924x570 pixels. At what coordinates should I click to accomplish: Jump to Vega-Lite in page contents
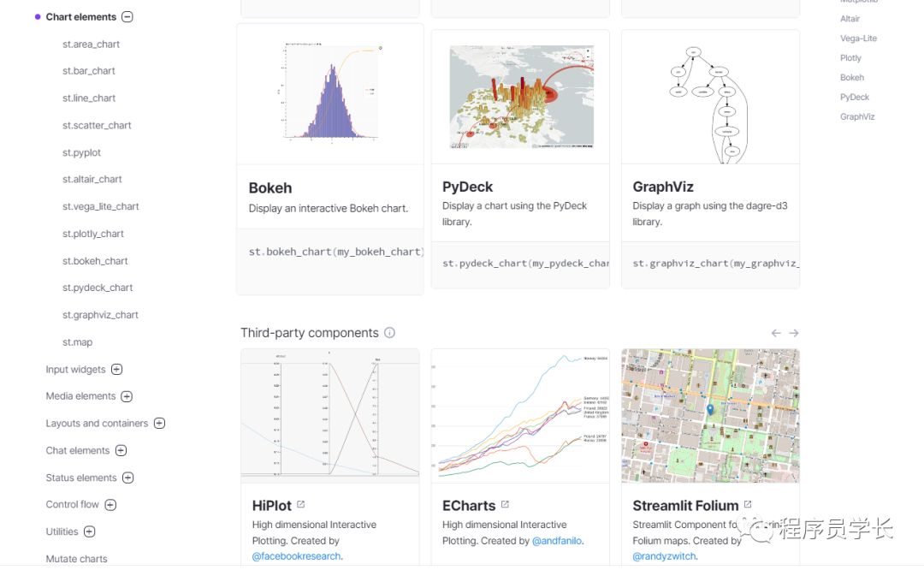[858, 39]
